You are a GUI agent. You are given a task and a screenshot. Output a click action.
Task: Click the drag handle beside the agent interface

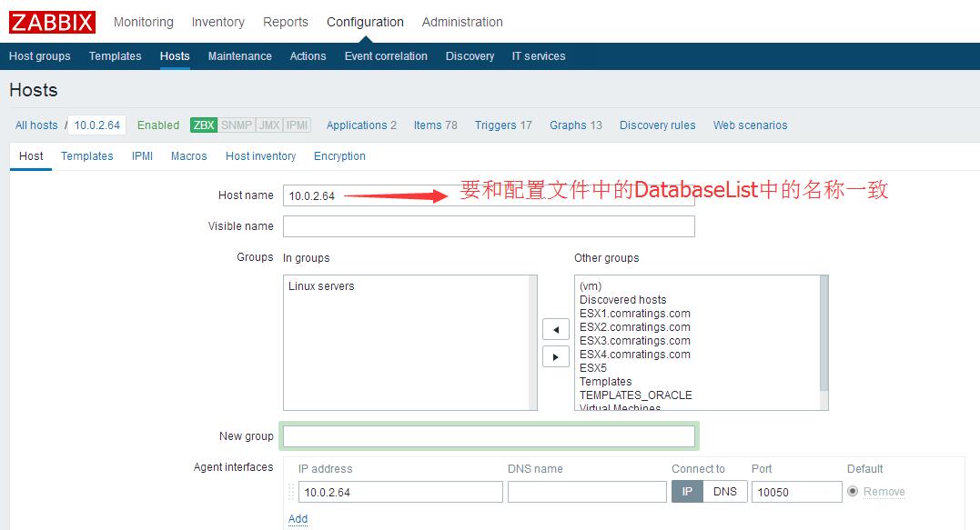pyautogui.click(x=289, y=491)
